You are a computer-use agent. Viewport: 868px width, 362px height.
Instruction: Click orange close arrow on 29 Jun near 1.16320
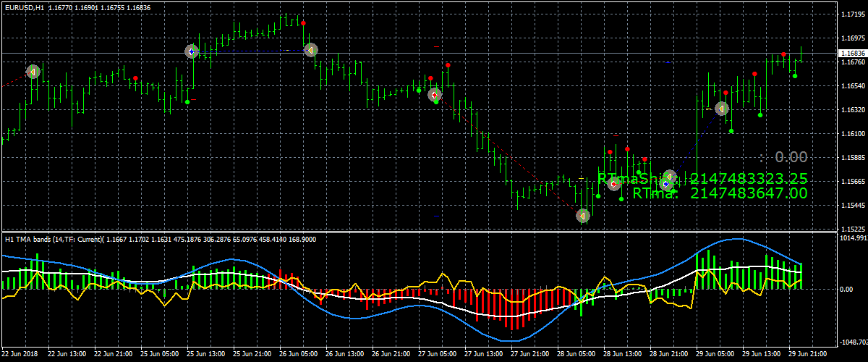click(721, 109)
